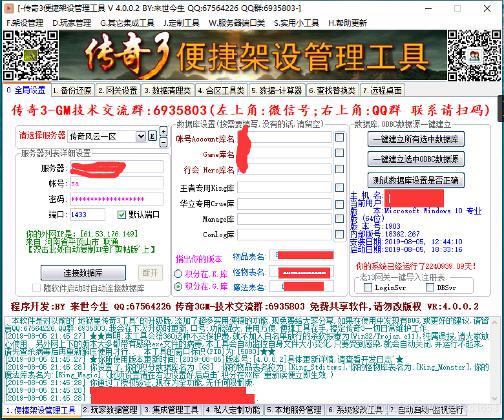This screenshot has height=420, width=504.
Task: Enable 随软件启动时自动连接数据库 checkbox
Action: [x=36, y=288]
